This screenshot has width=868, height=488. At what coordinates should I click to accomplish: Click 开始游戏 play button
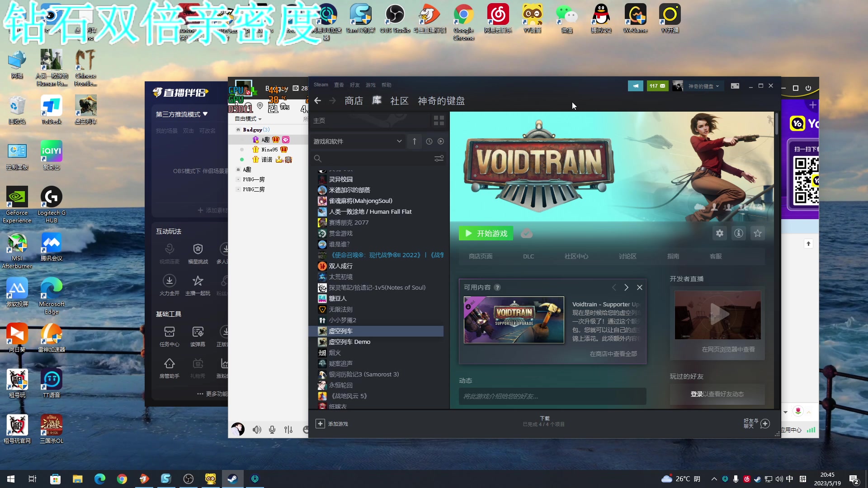click(486, 234)
